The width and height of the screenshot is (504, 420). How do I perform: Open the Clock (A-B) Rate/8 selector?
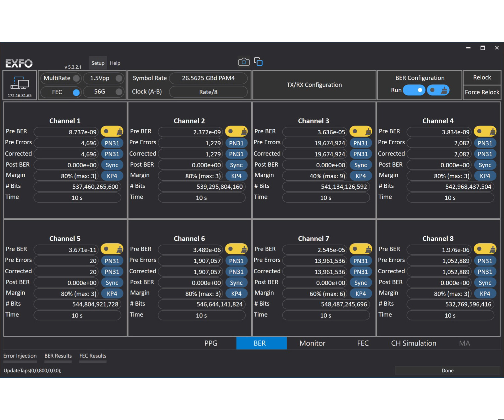pyautogui.click(x=208, y=92)
